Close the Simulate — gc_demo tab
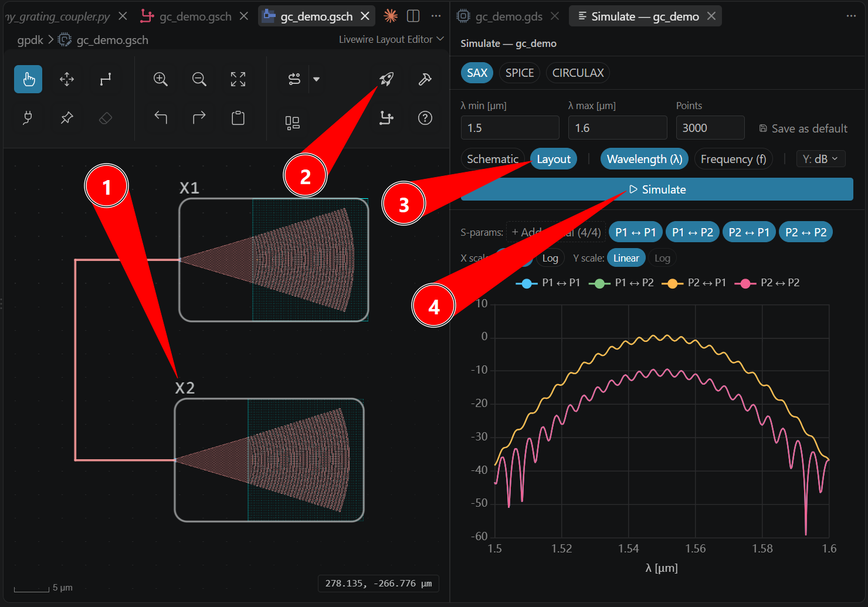868x607 pixels. pos(711,16)
